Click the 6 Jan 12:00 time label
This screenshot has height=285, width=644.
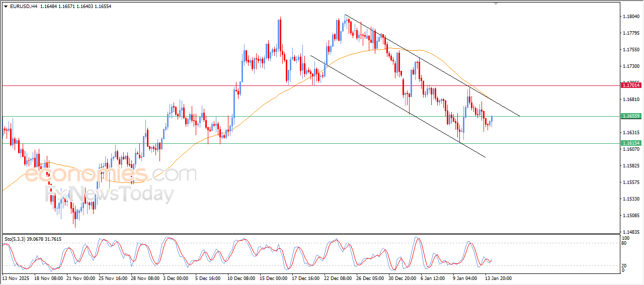click(434, 278)
